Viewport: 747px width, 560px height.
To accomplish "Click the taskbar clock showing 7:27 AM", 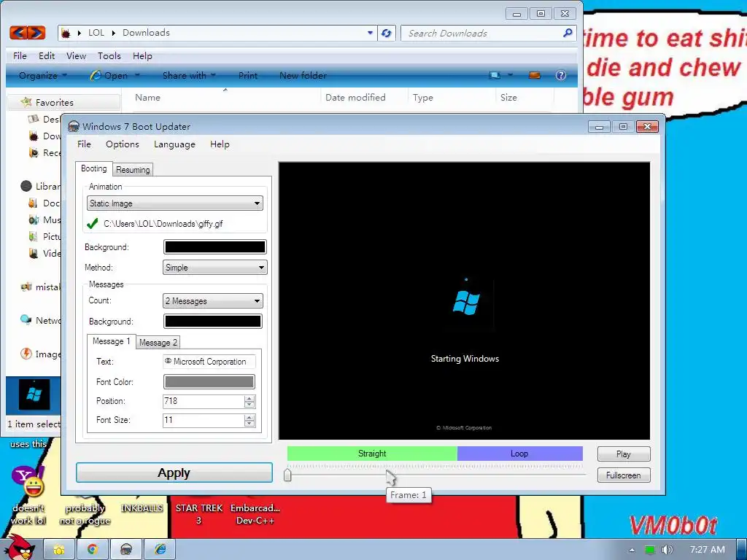I will [707, 550].
